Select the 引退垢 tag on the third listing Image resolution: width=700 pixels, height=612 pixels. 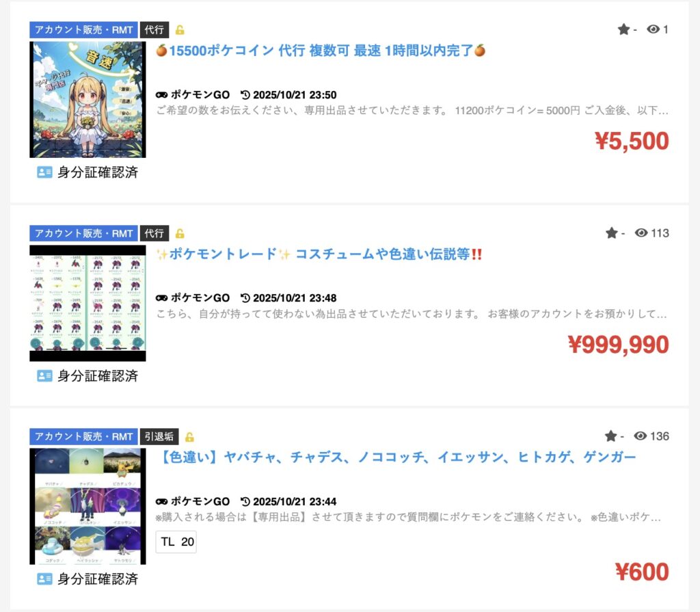(159, 436)
